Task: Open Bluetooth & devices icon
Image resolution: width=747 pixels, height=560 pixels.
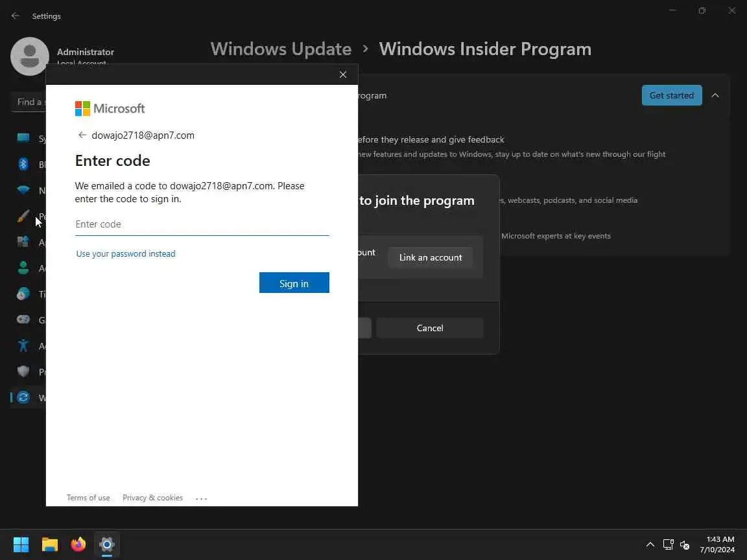Action: click(23, 164)
